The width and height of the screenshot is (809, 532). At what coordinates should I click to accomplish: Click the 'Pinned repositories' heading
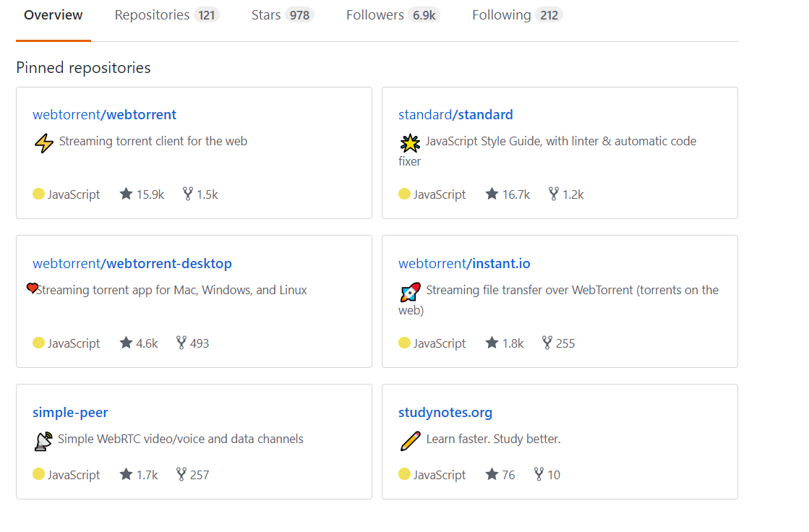pos(83,68)
